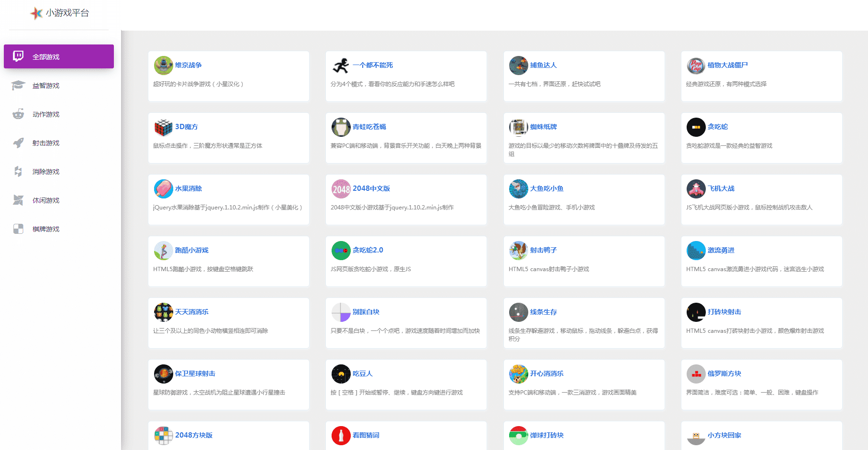Image resolution: width=868 pixels, height=450 pixels.
Task: Click the 看图猜词 red bottle icon
Action: pos(341,436)
